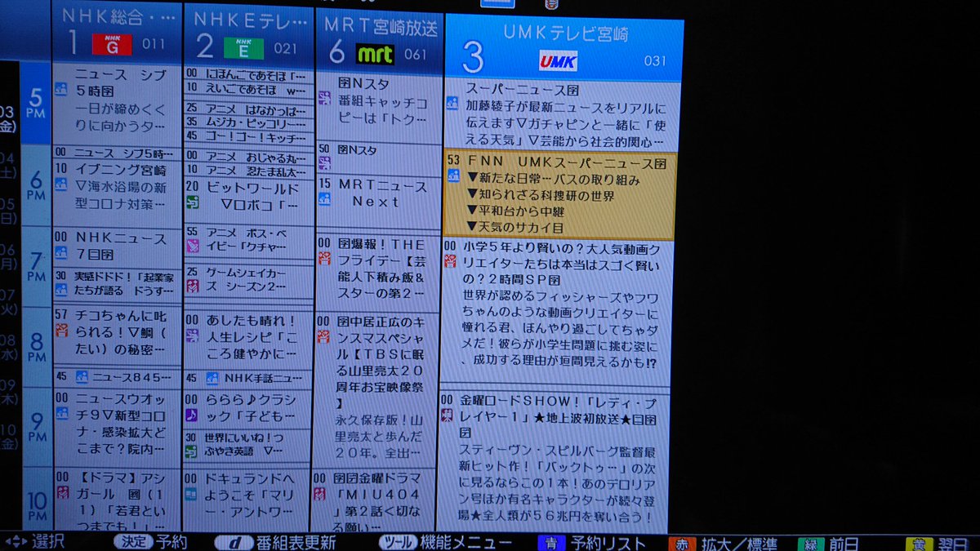Click the icon beside 小学5年より賢いの？
Viewport: 980px width, 551px height.
click(x=449, y=260)
